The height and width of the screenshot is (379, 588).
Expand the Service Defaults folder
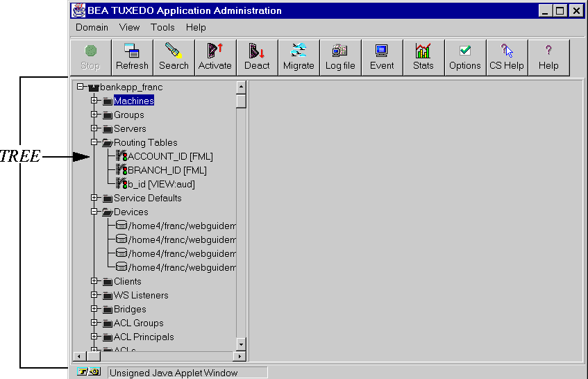tap(94, 198)
